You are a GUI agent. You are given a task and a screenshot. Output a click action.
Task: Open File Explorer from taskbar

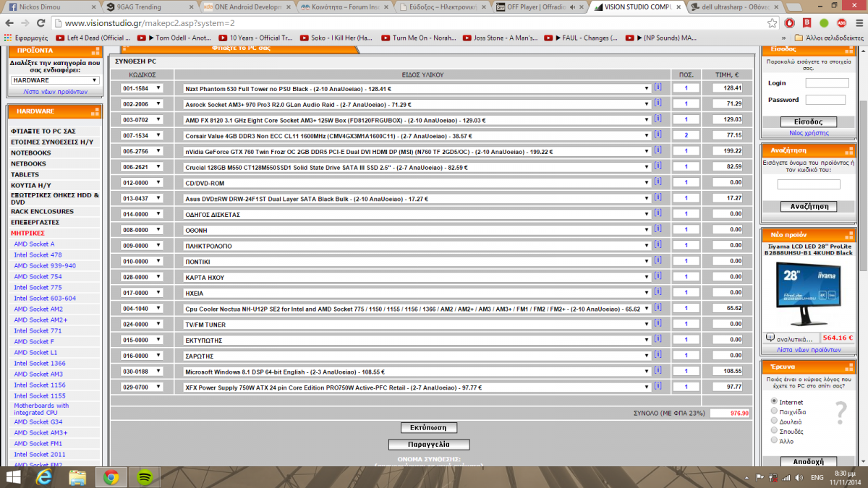(x=77, y=477)
